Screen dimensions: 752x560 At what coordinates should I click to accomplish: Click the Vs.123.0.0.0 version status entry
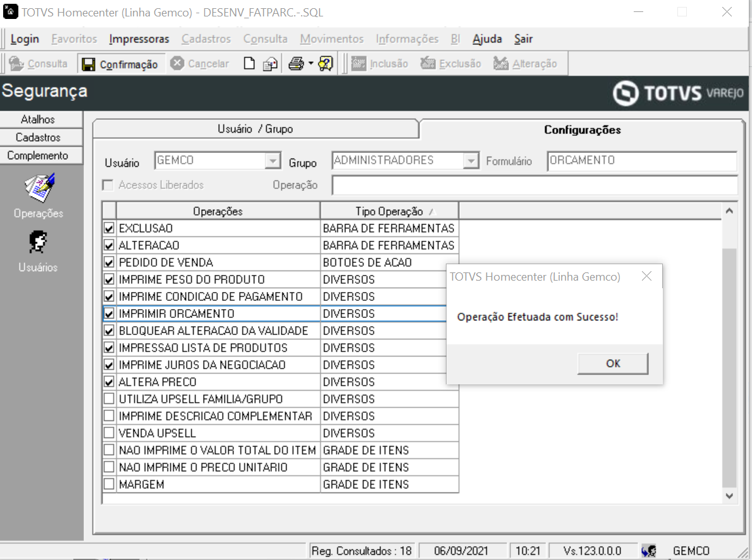click(592, 551)
